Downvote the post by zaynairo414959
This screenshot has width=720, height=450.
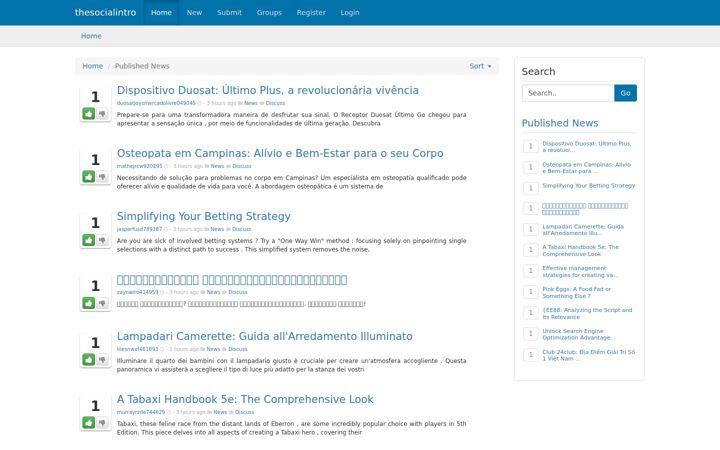click(x=102, y=303)
